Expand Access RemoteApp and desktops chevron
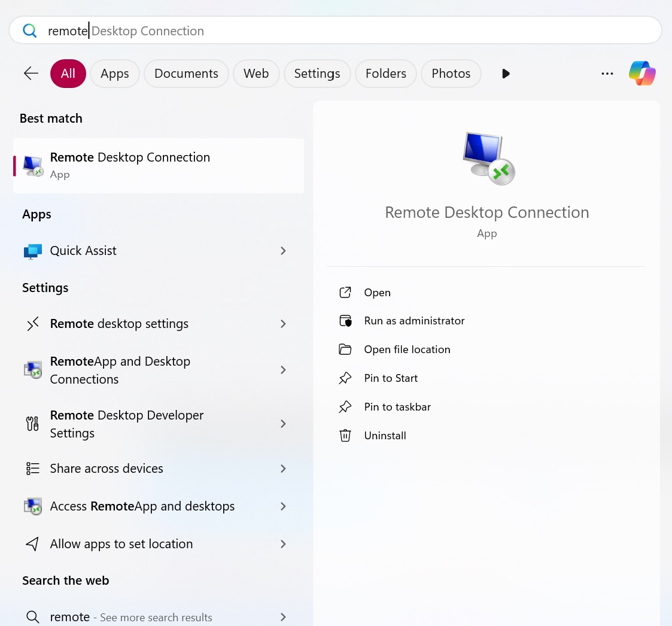Viewport: 672px width, 626px height. pos(283,506)
